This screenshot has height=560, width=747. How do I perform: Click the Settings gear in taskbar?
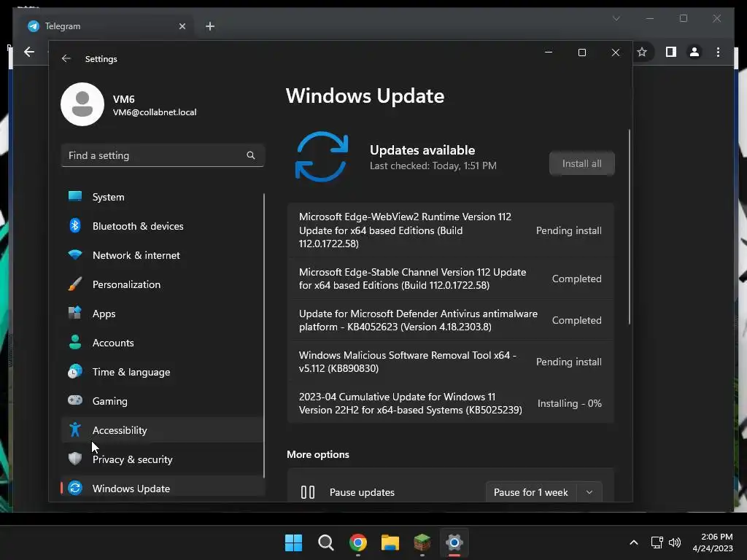454,542
